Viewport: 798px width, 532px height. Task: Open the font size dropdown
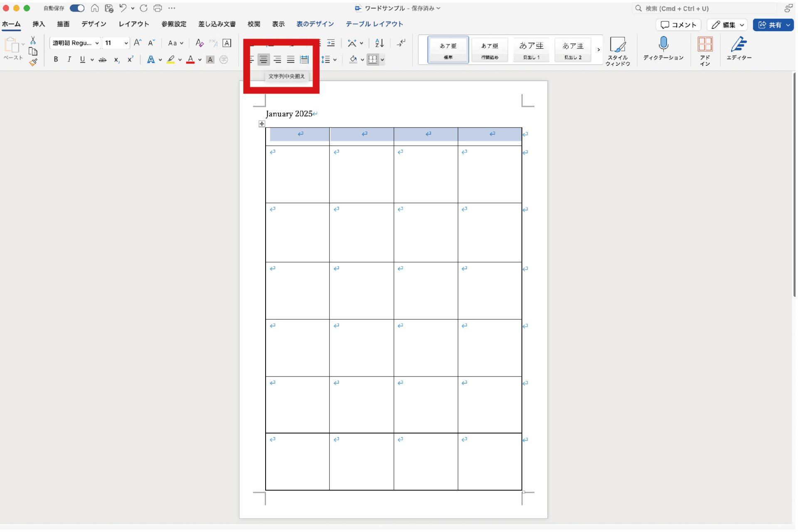point(126,43)
